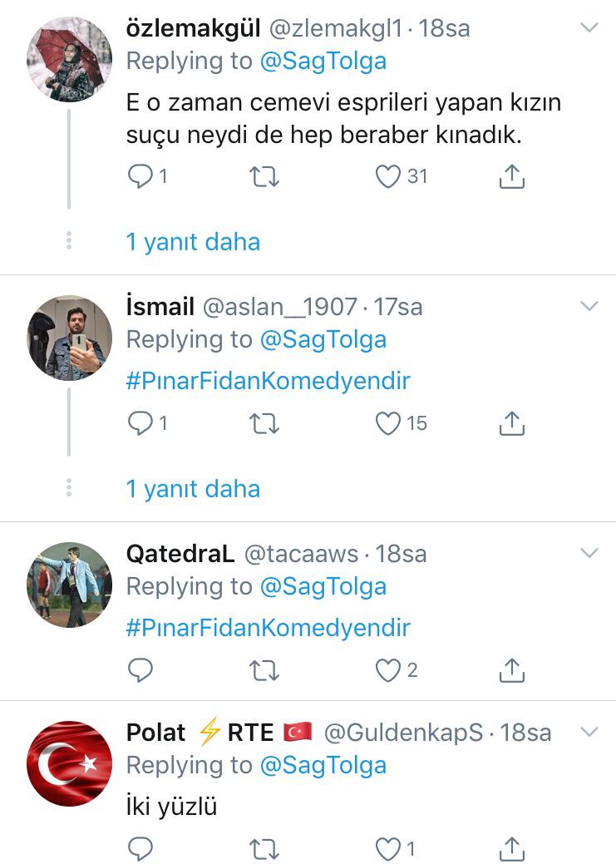The height and width of the screenshot is (864, 616).
Task: Like İsmail's tweet with 15 likes
Action: 388,423
